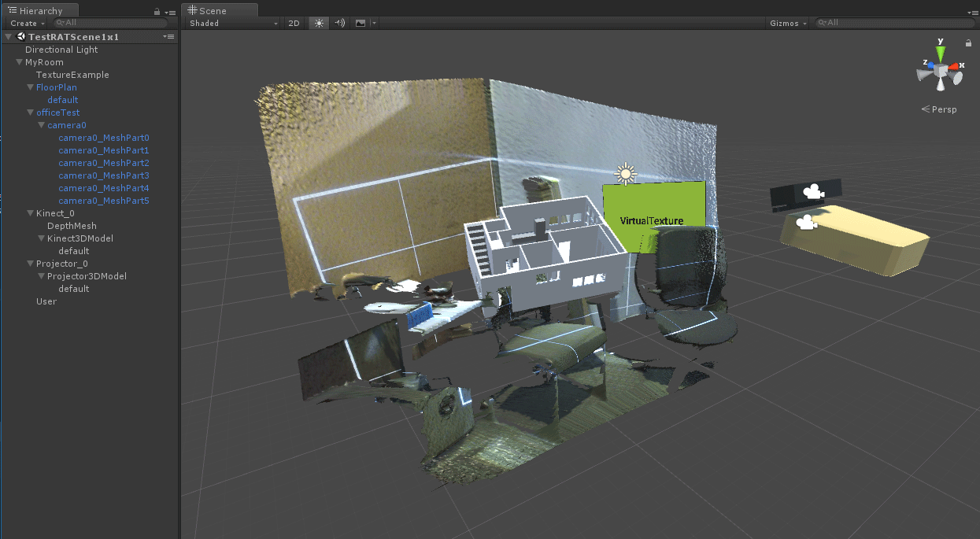Click the Unity logo beside TestRATScene1x1
This screenshot has height=539, width=980.
point(20,37)
